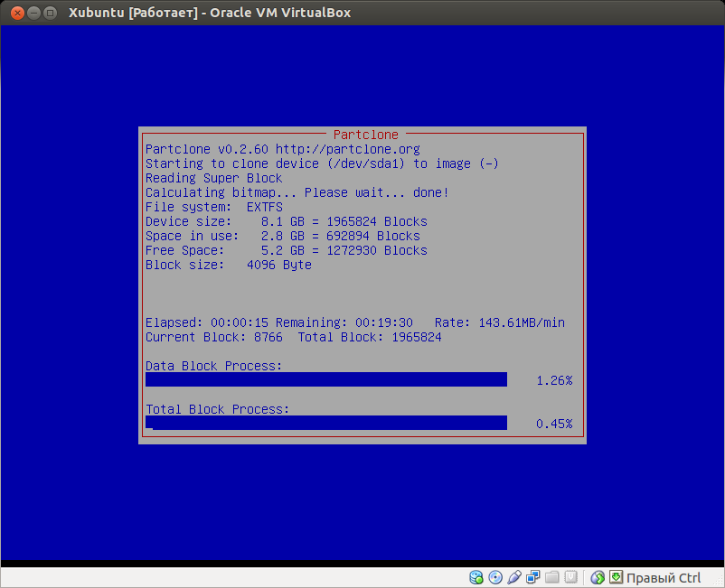This screenshot has height=588, width=725.
Task: Click the 0.45% progress percentage
Action: coord(554,424)
